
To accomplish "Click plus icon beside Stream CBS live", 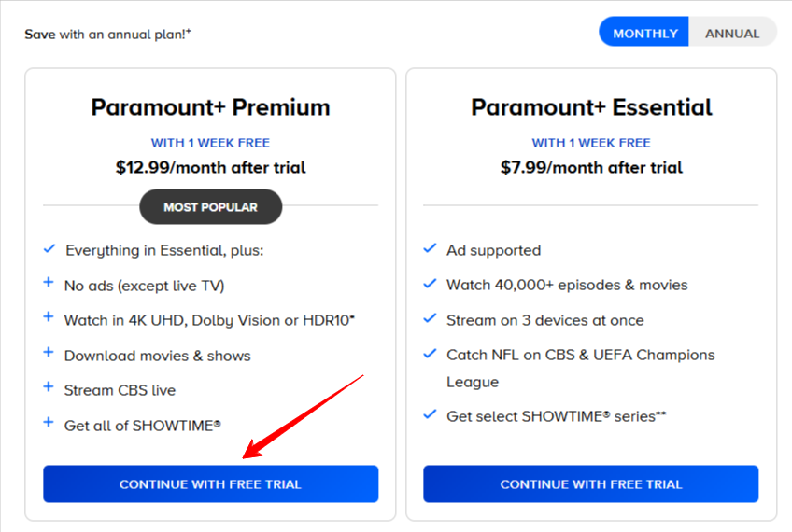I will click(49, 387).
